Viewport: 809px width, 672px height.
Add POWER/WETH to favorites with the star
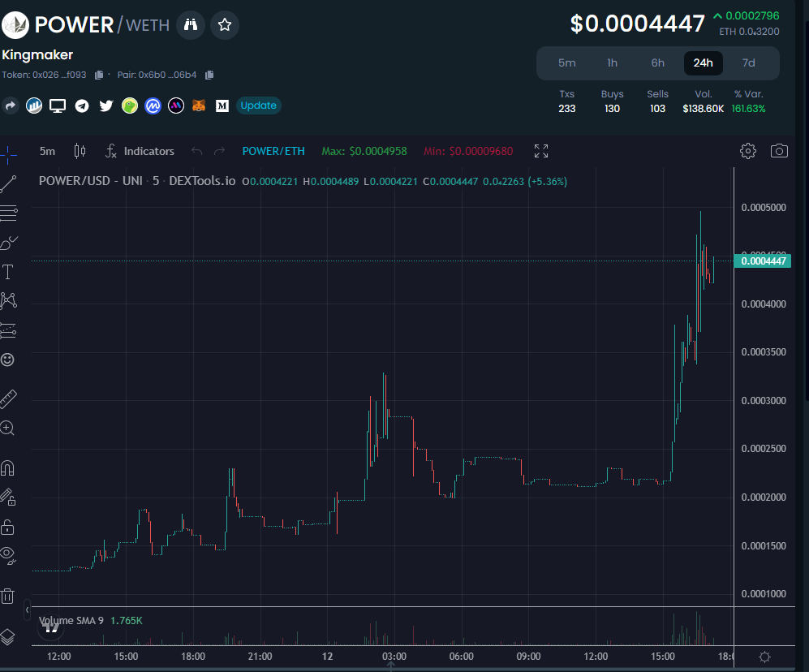225,25
